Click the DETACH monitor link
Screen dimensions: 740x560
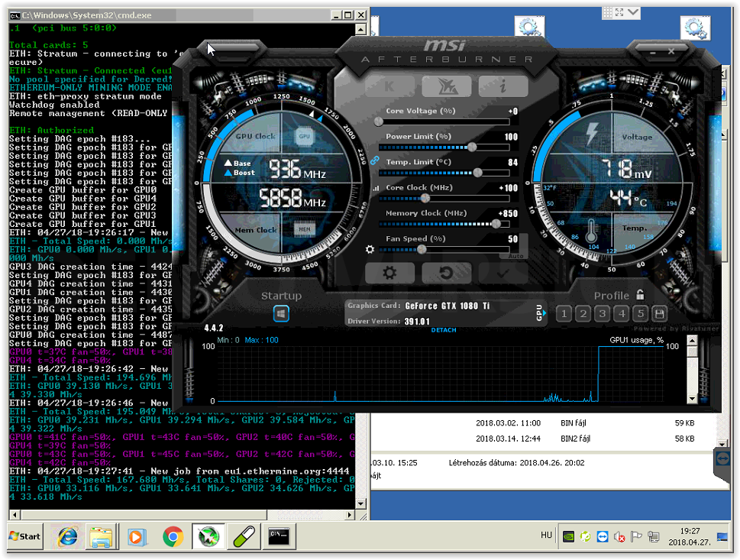444,330
